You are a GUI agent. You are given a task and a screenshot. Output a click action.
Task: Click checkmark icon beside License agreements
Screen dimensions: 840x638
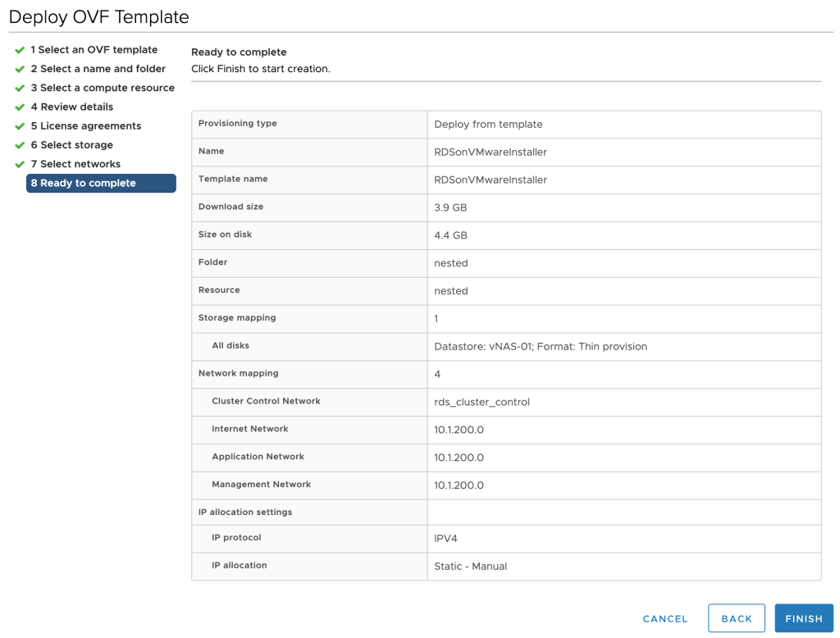pos(20,126)
